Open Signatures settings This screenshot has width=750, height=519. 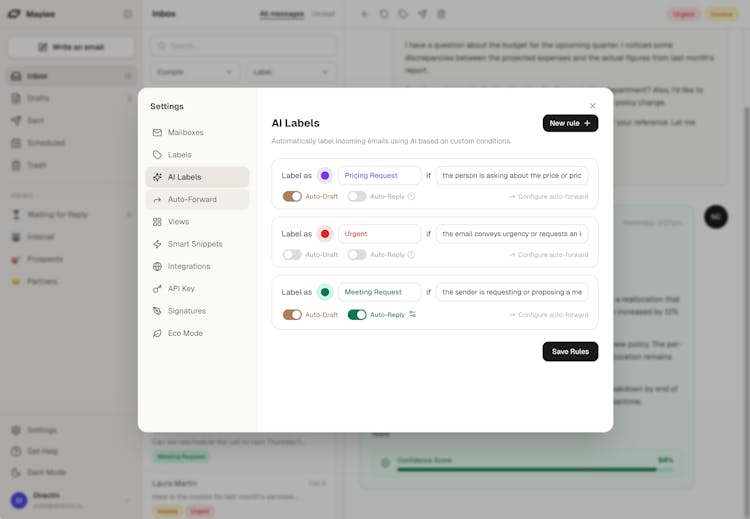coord(186,311)
